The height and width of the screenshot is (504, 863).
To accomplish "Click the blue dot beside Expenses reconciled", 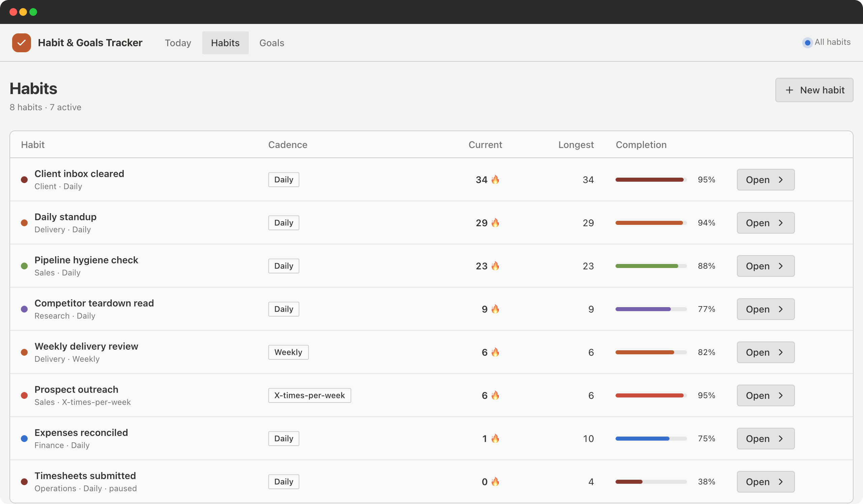I will (x=24, y=439).
